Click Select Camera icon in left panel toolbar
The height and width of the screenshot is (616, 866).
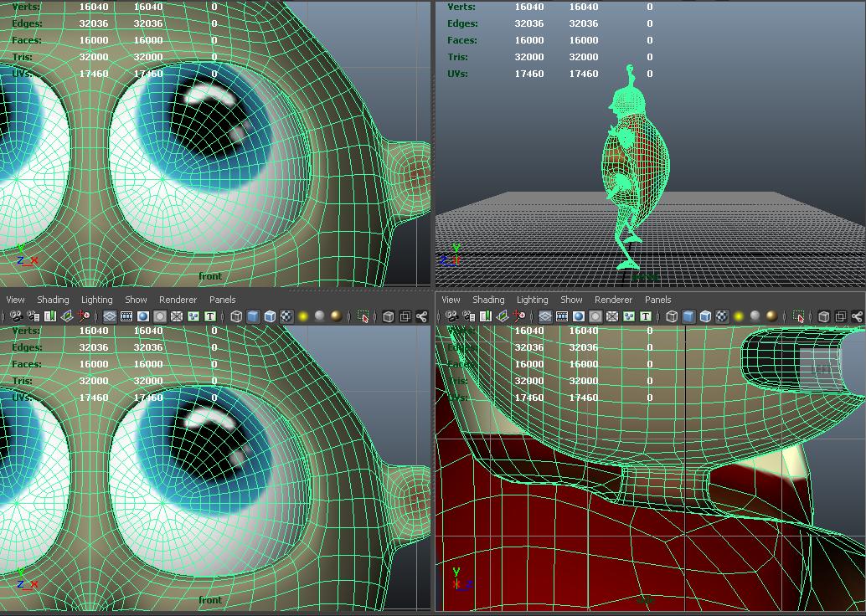pyautogui.click(x=17, y=316)
